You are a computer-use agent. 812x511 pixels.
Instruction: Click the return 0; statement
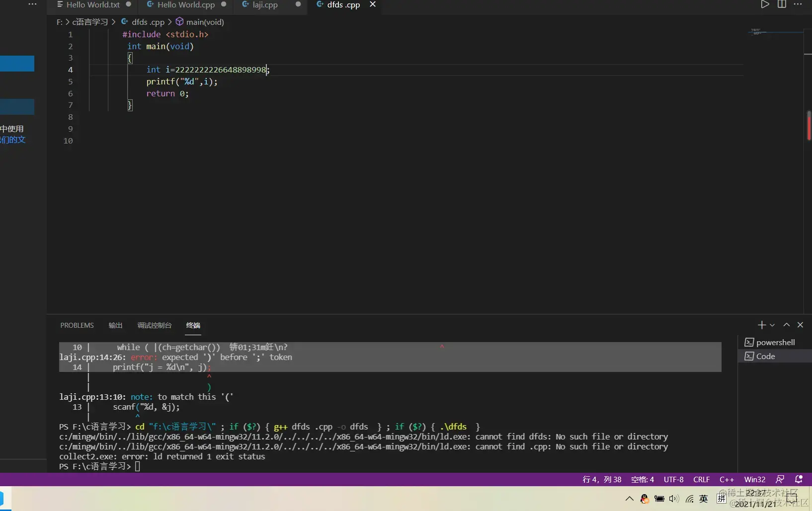(x=167, y=93)
